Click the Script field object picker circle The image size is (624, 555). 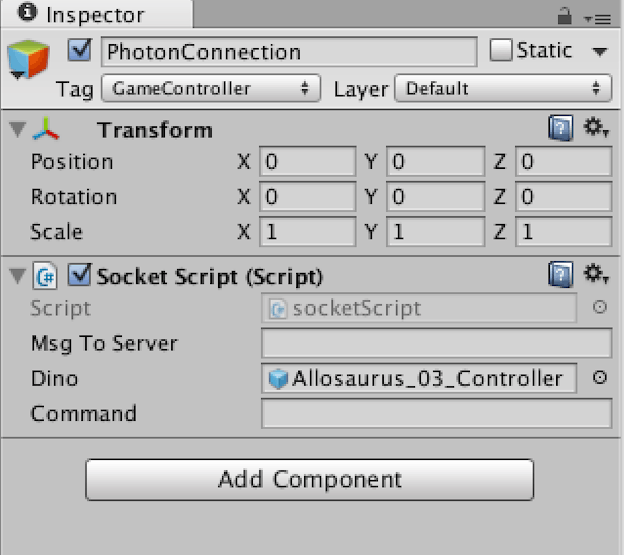point(600,307)
